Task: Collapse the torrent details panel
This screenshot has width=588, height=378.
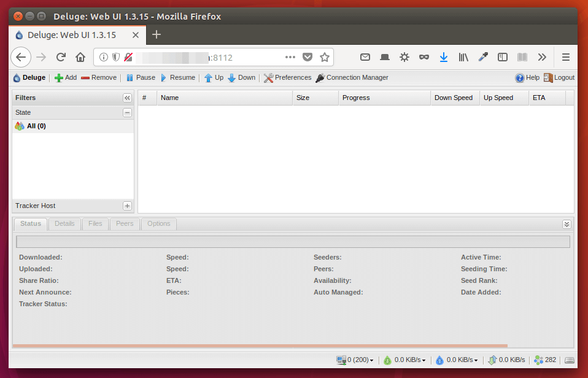Action: (567, 224)
